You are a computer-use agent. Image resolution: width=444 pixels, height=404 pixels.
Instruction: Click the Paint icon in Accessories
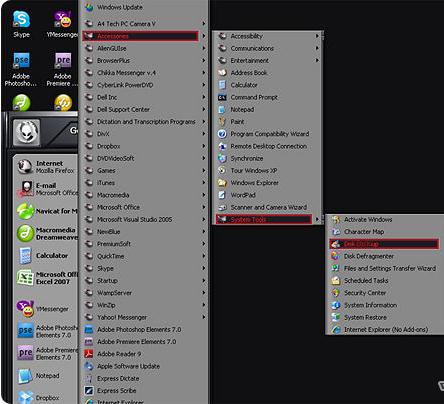(222, 122)
